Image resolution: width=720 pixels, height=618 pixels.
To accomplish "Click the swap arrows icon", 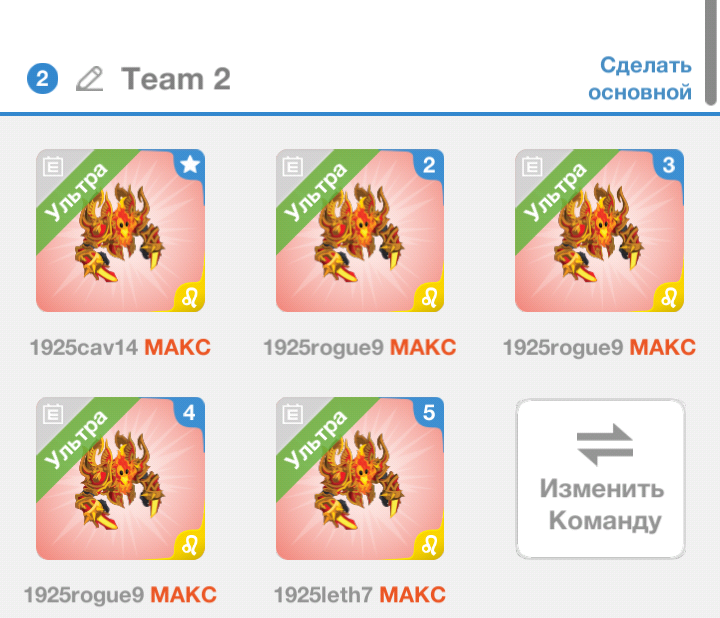I will pyautogui.click(x=605, y=445).
